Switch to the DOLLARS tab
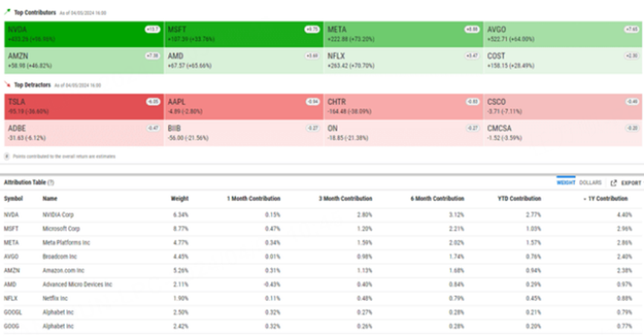The height and width of the screenshot is (336, 644). click(590, 183)
